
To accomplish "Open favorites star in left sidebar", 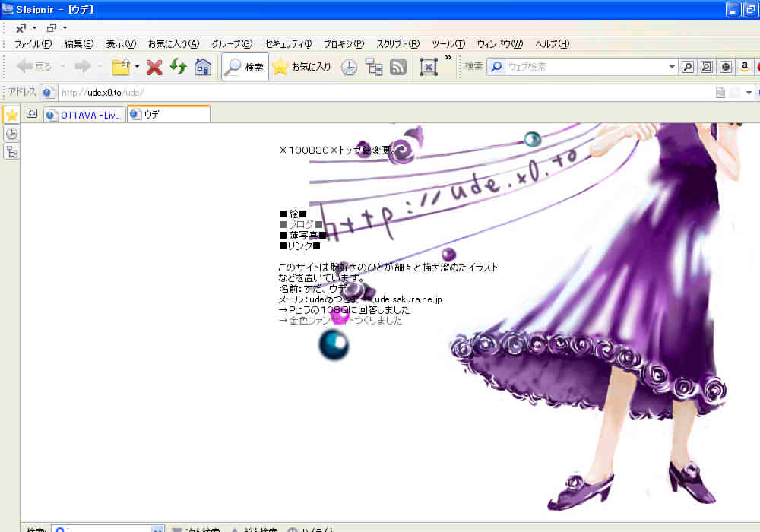I will click(x=11, y=115).
